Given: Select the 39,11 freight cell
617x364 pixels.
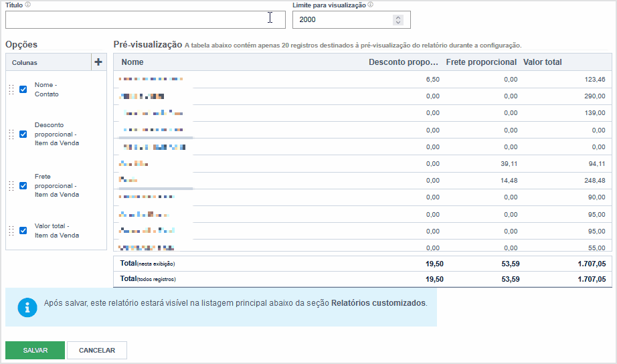Looking at the screenshot, I should 509,164.
